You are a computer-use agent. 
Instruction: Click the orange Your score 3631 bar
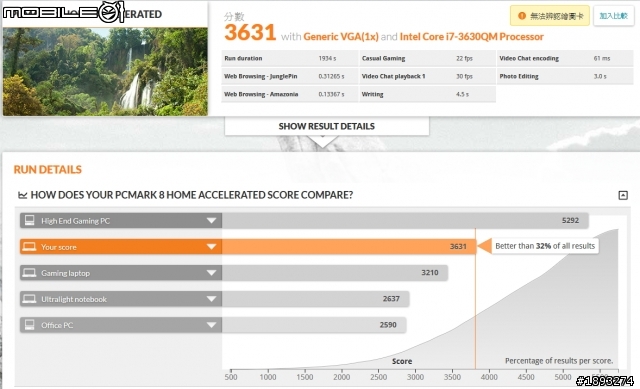tap(349, 247)
